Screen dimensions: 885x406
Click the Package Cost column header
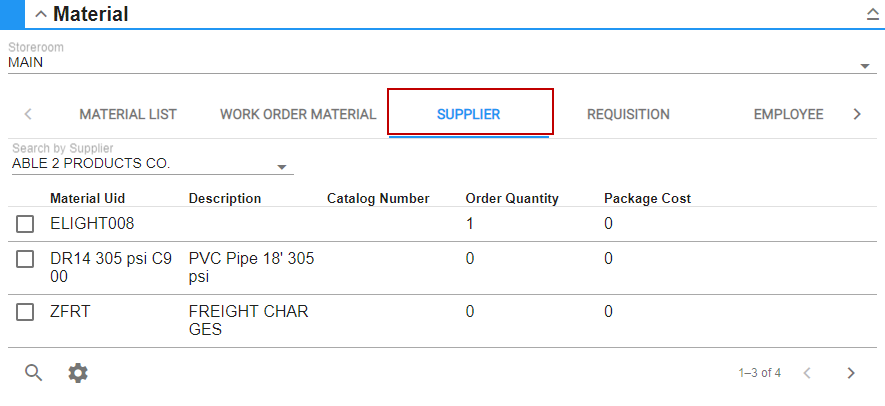[x=647, y=198]
